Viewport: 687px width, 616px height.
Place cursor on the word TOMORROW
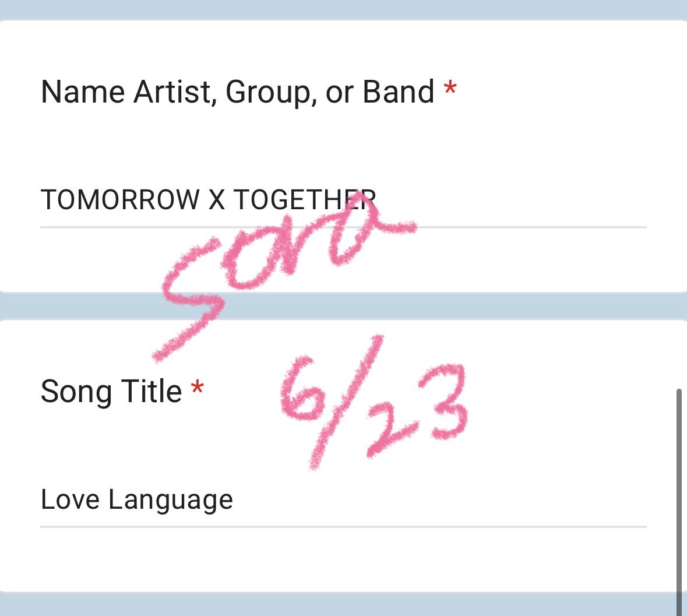120,200
